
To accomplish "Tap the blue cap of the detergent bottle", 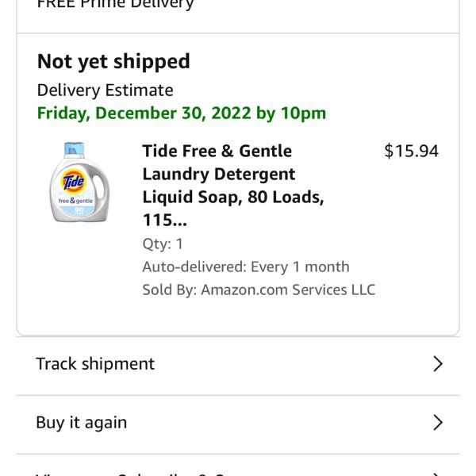I will click(x=74, y=149).
